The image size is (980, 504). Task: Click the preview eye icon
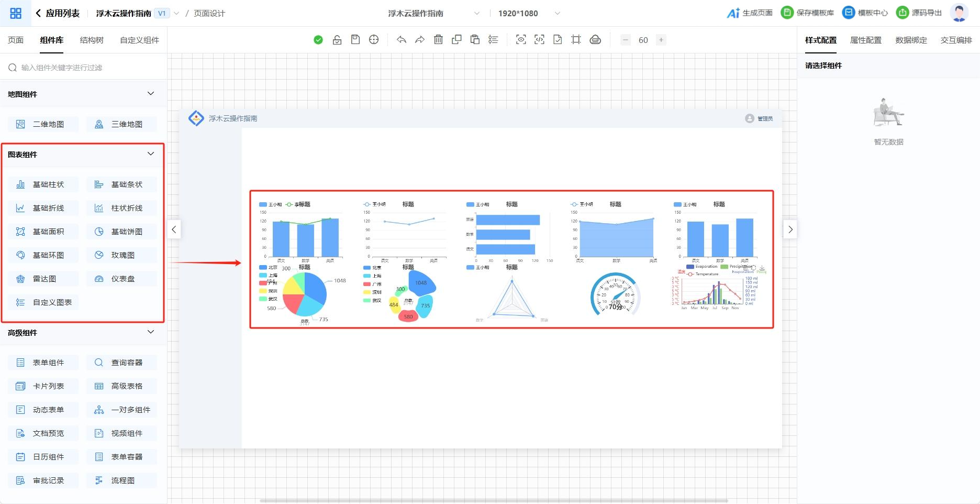[521, 40]
